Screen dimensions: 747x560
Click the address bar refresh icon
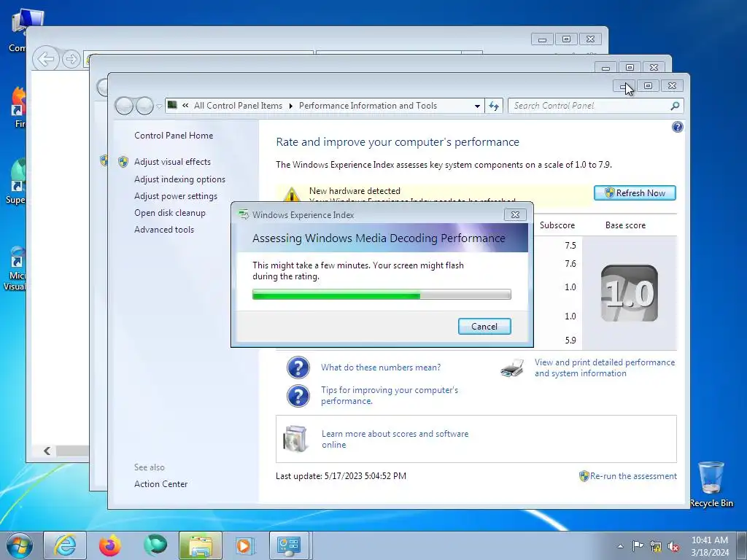[x=494, y=106]
